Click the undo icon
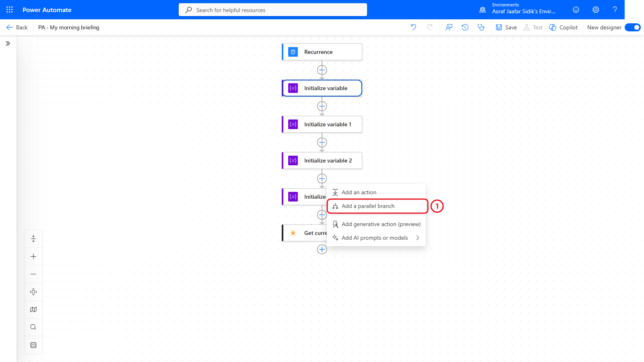Image resolution: width=644 pixels, height=362 pixels. pyautogui.click(x=413, y=27)
